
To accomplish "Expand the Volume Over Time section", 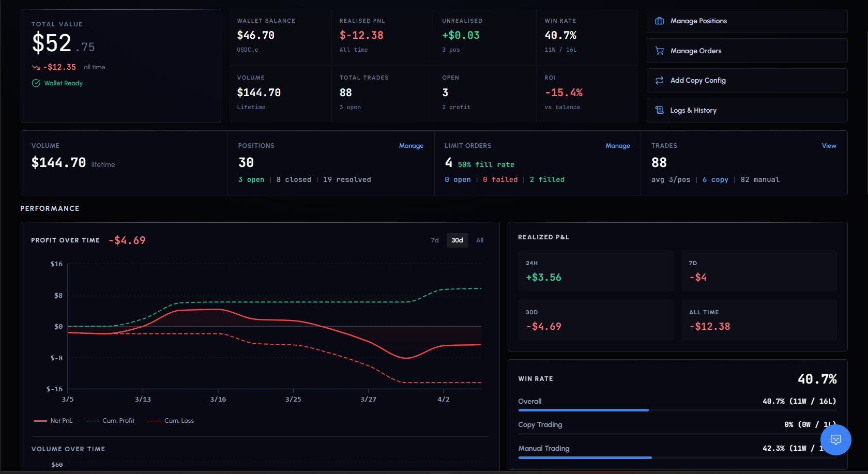I will 68,449.
